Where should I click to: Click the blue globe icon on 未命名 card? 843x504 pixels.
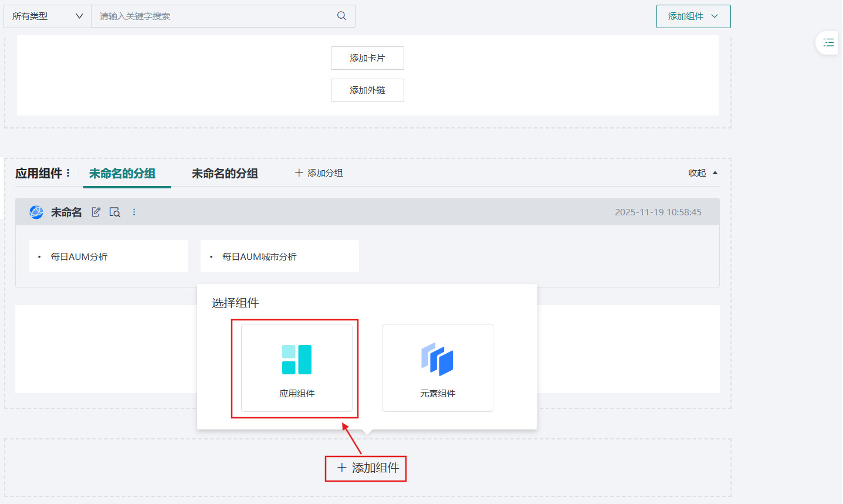(36, 212)
